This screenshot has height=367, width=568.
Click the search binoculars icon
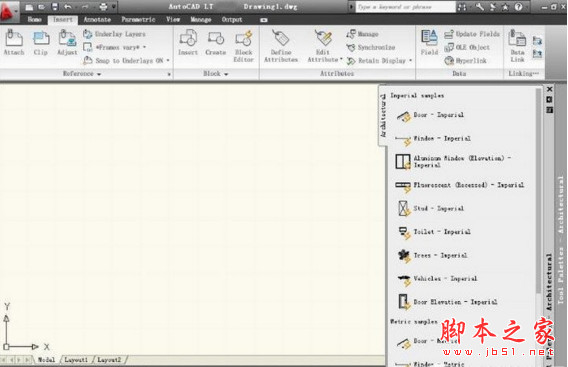coord(462,7)
